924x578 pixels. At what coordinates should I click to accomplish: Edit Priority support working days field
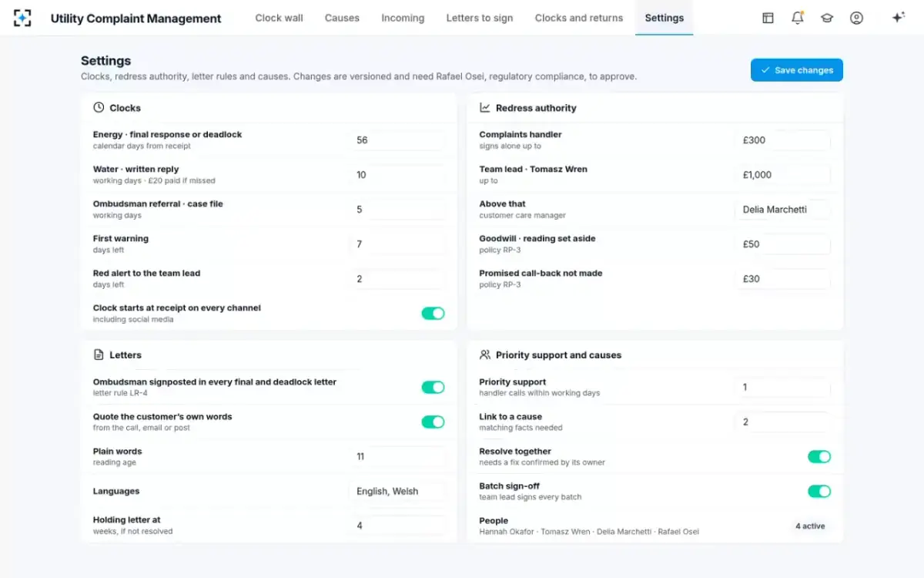783,388
